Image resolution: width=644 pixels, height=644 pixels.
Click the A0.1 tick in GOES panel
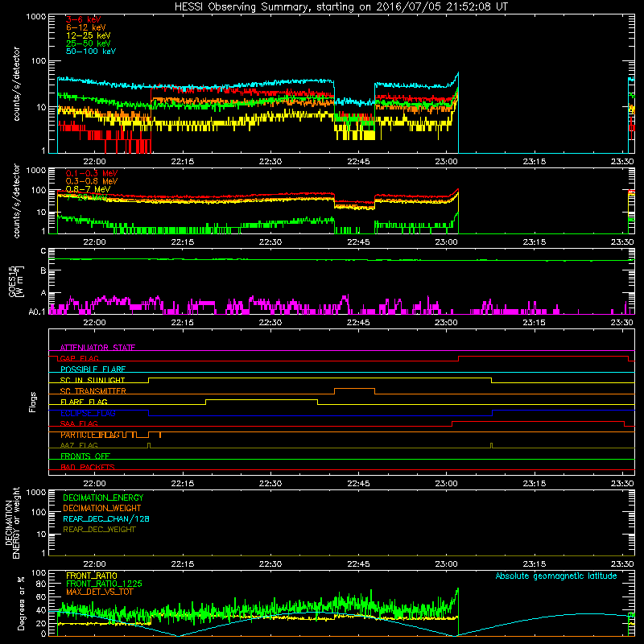[37, 312]
